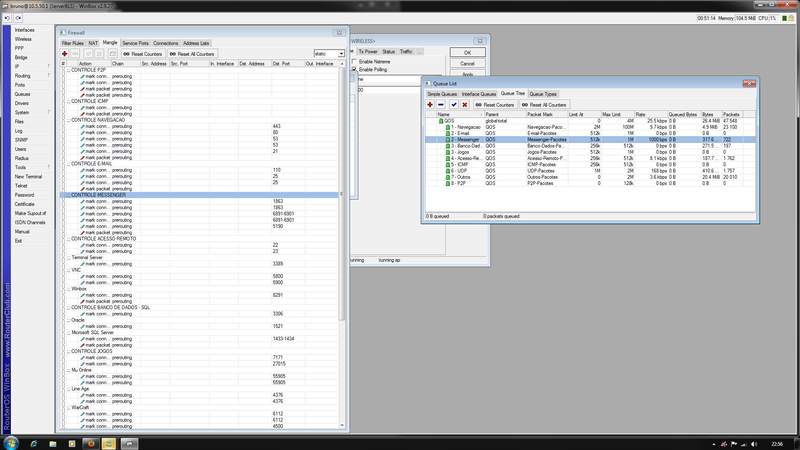Switch to the Filter Rules tab

coord(73,43)
